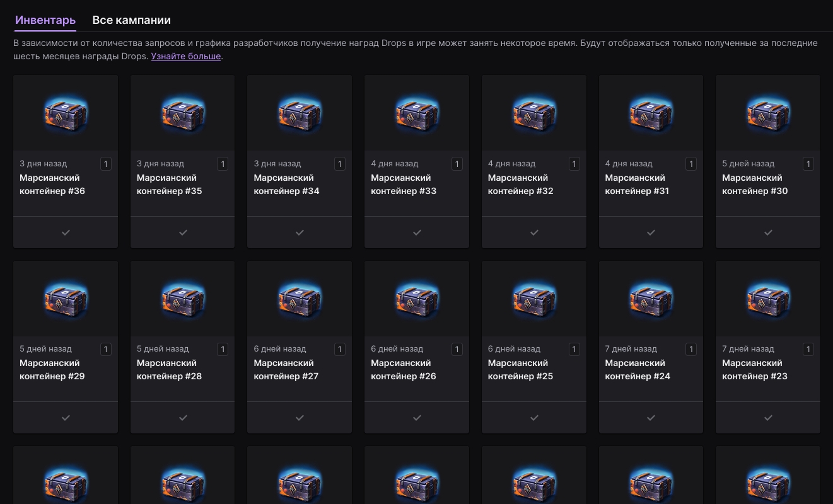Click the quantity badge on контейнер #30
The height and width of the screenshot is (504, 833).
point(808,164)
